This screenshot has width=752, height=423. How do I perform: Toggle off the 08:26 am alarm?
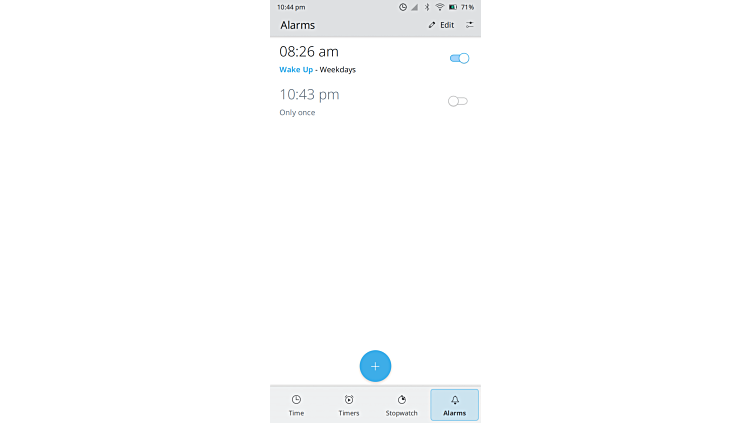[459, 58]
